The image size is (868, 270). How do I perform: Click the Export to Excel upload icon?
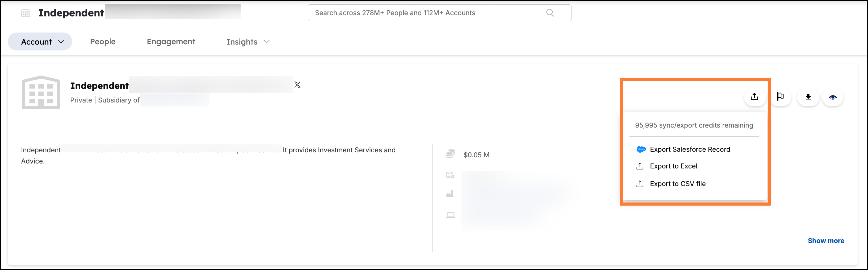click(640, 166)
